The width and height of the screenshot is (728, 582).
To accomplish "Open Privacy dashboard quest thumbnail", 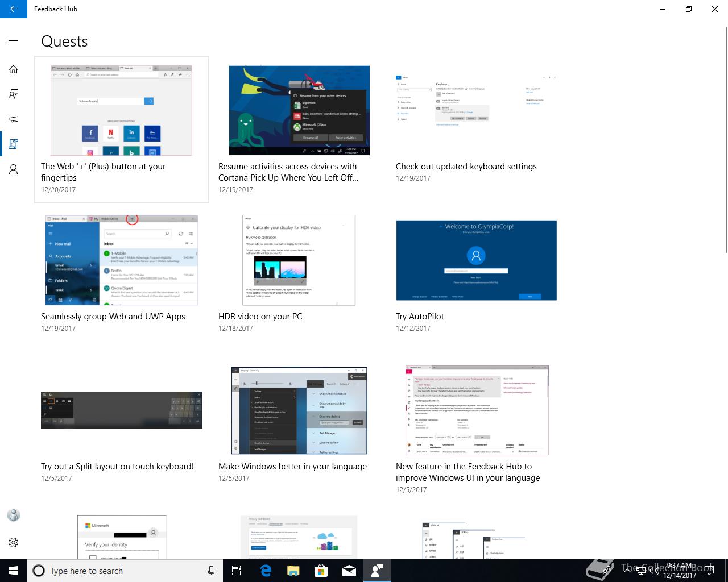I will [x=299, y=537].
